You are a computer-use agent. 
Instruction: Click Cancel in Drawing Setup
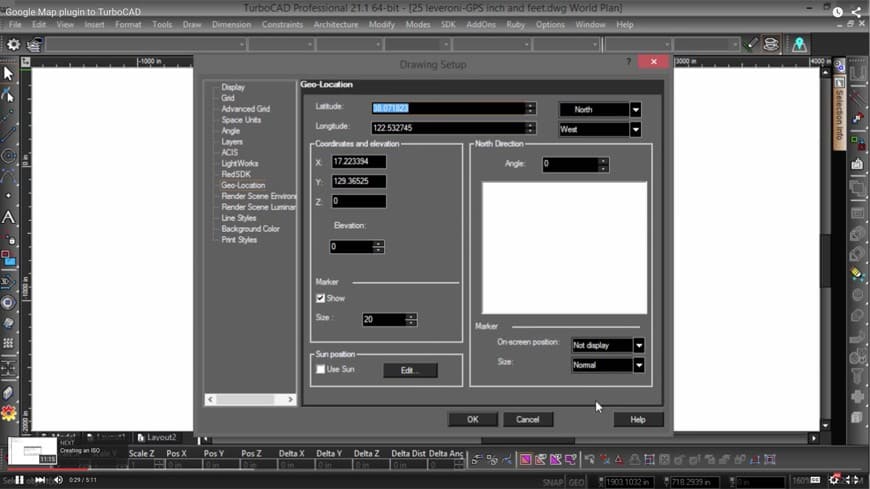(x=528, y=420)
